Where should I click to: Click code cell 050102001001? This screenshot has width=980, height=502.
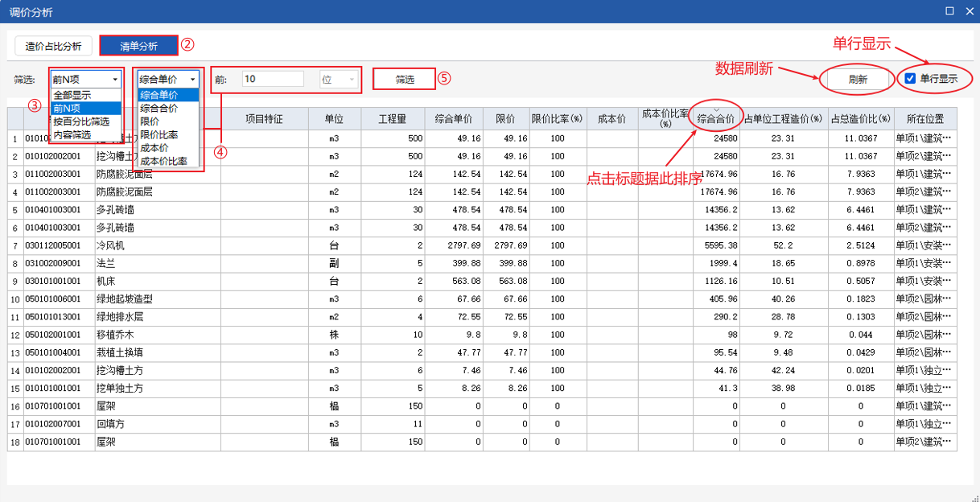pos(59,335)
